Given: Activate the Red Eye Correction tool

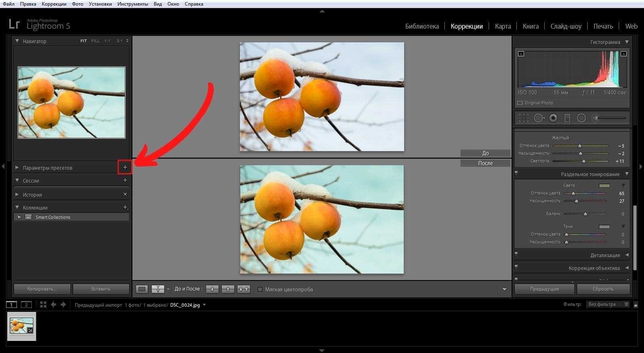Looking at the screenshot, I should click(x=553, y=118).
